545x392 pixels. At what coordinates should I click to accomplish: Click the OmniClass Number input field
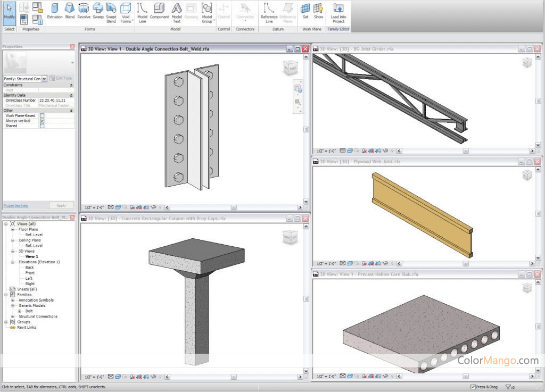56,100
